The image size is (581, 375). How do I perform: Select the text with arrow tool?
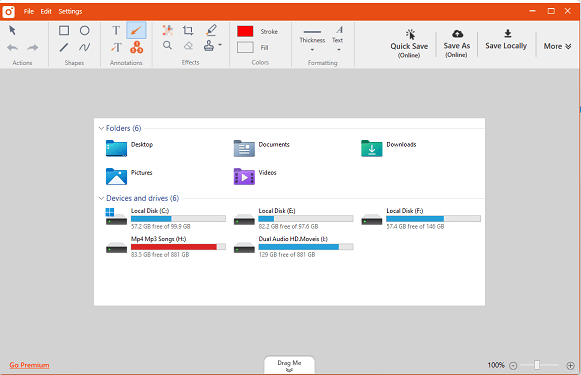point(116,47)
